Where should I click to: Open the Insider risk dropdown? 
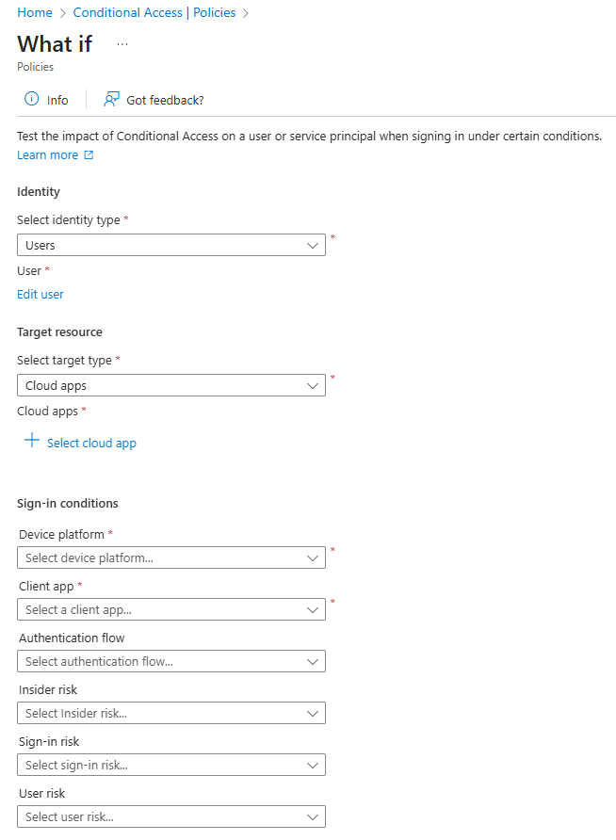[x=171, y=713]
